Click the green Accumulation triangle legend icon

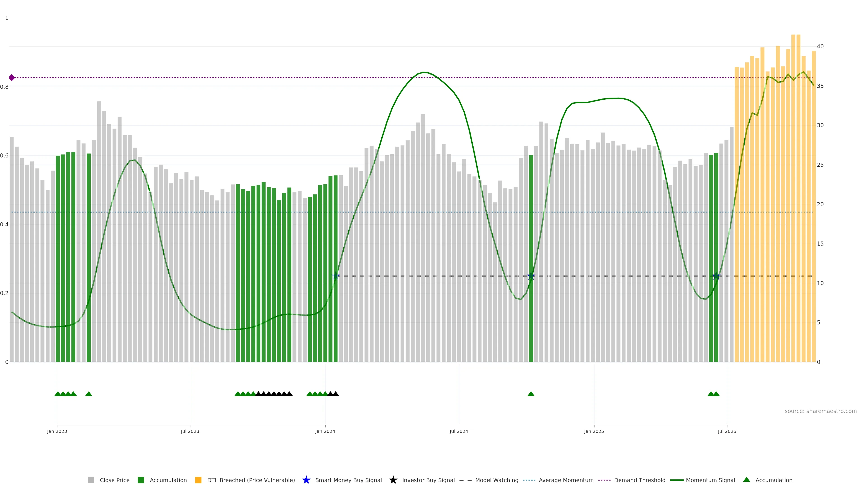746,480
